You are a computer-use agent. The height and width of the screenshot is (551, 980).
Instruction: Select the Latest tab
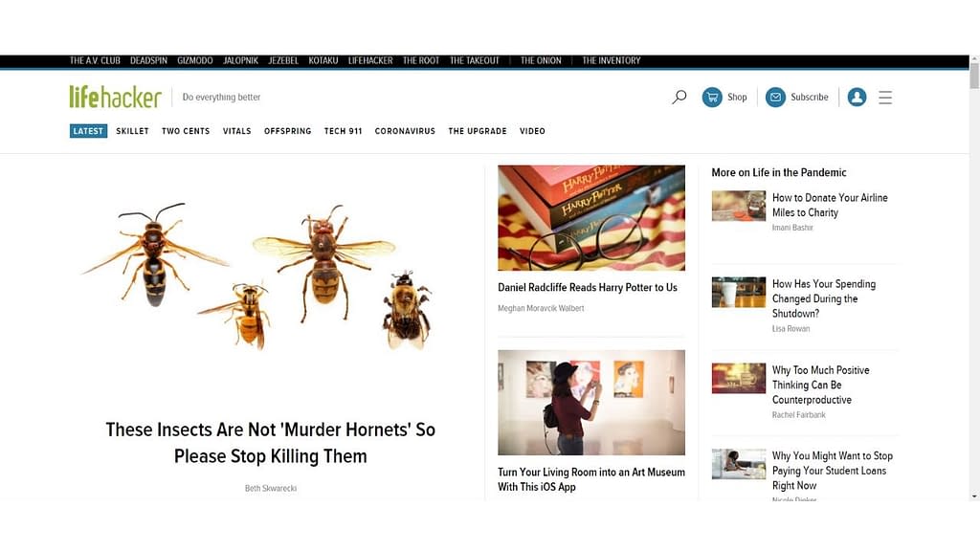tap(88, 131)
